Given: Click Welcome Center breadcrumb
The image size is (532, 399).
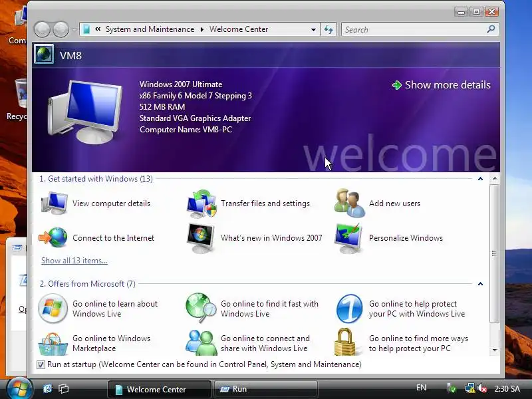Looking at the screenshot, I should (x=239, y=29).
